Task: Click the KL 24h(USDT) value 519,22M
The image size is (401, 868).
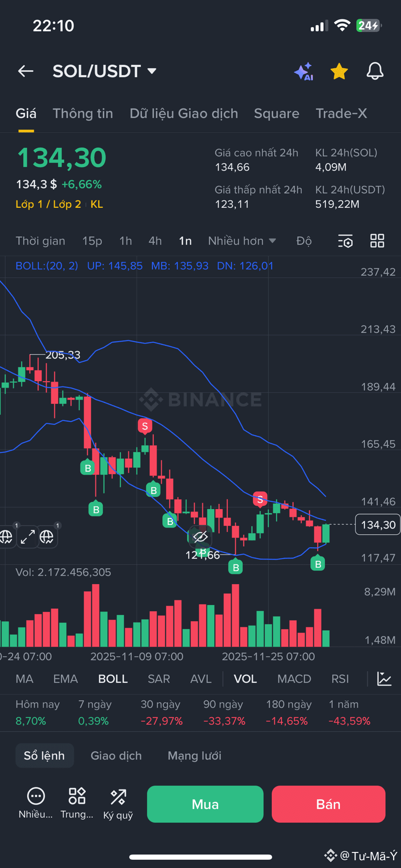Action: click(x=338, y=204)
